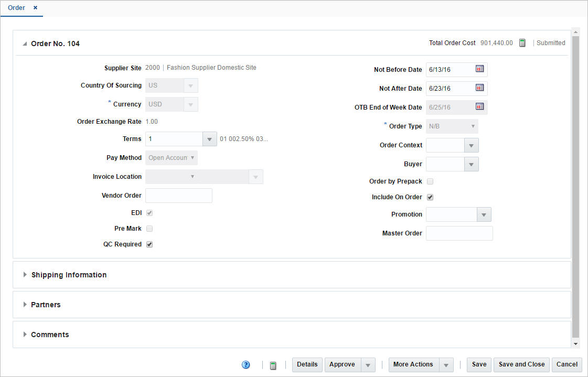Click the total cost value 901,440.00

coord(497,43)
